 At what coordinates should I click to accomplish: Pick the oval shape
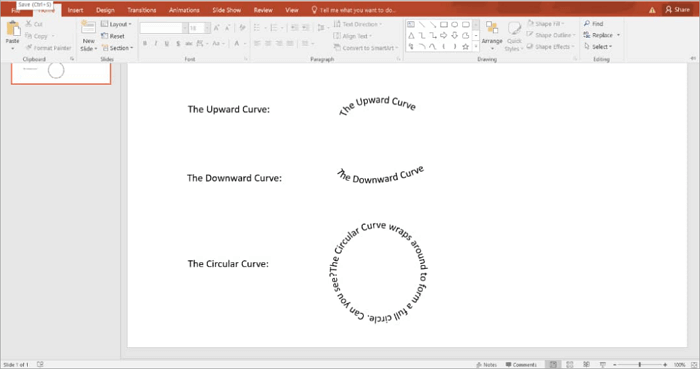pyautogui.click(x=454, y=24)
